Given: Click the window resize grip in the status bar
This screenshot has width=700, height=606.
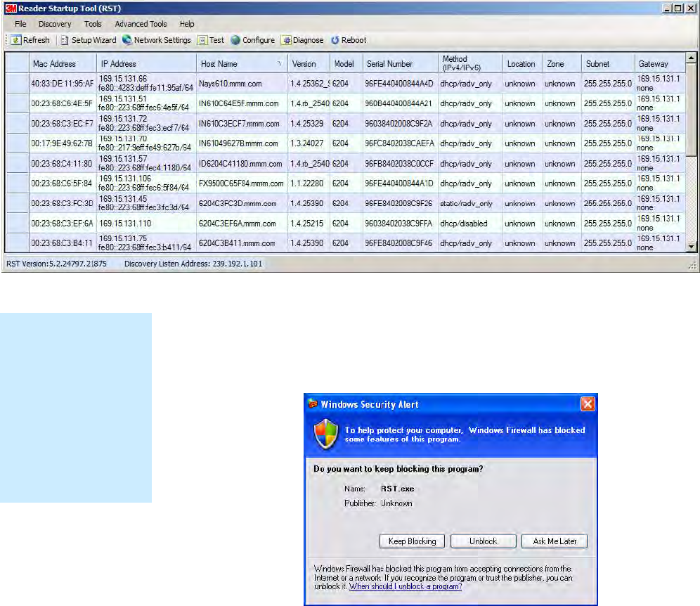Looking at the screenshot, I should pos(692,266).
